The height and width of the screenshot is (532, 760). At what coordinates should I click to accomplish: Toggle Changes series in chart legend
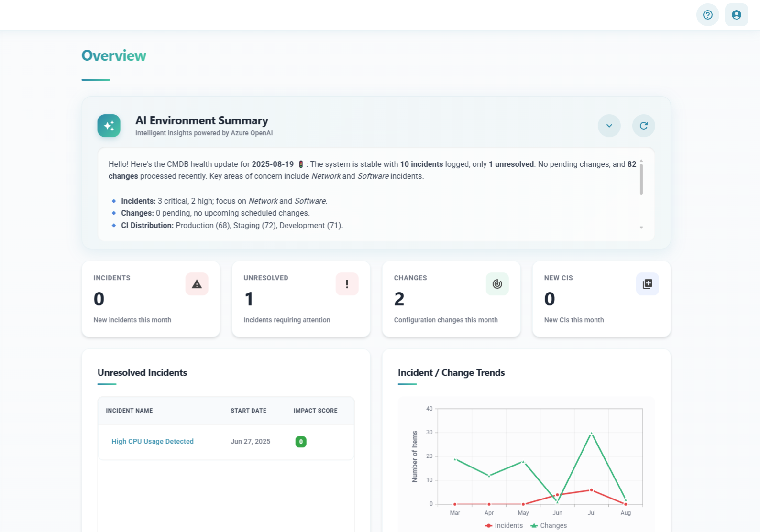pyautogui.click(x=548, y=525)
